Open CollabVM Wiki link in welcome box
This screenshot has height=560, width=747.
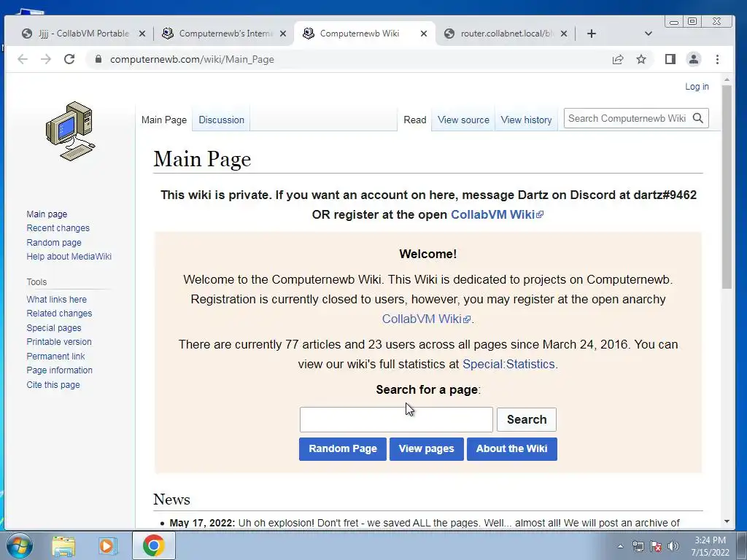(426, 319)
